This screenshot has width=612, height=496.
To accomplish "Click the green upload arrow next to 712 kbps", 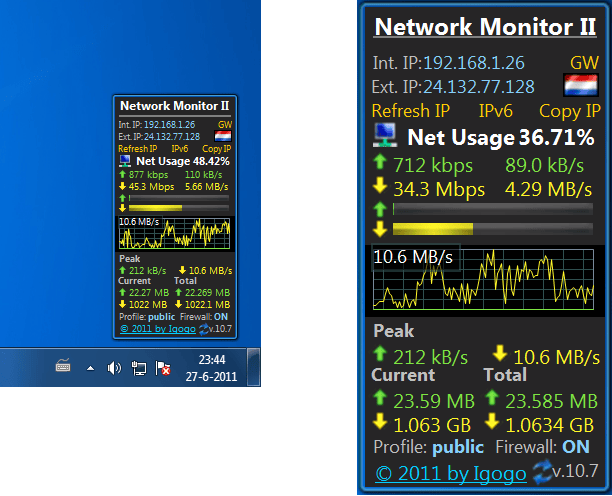I will click(380, 162).
